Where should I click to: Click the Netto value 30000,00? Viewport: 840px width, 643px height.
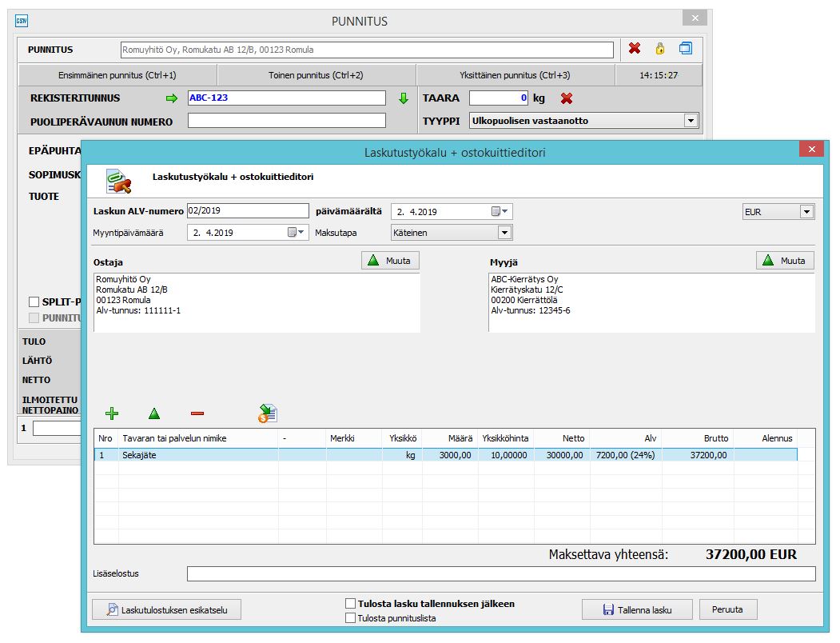[564, 455]
